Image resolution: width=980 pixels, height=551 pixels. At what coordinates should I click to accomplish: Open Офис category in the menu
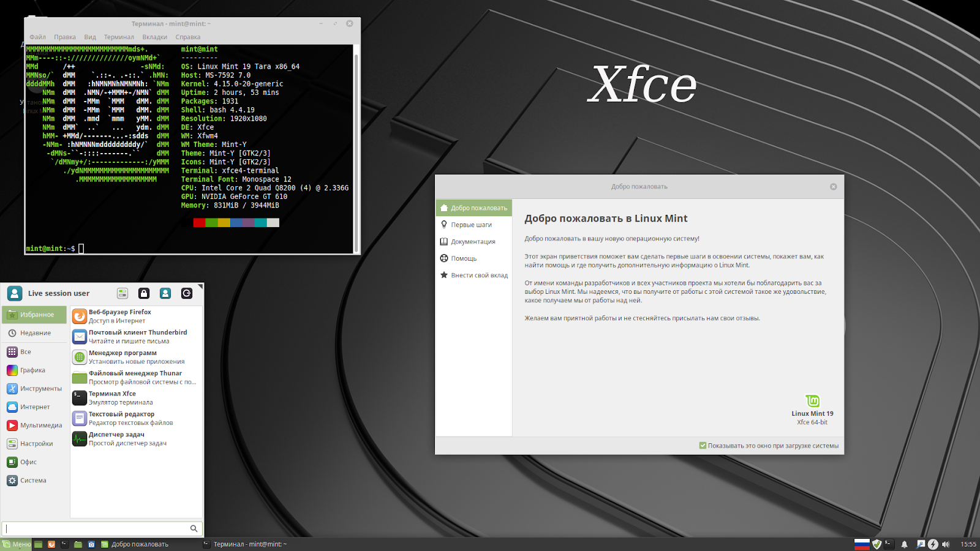[x=34, y=462]
